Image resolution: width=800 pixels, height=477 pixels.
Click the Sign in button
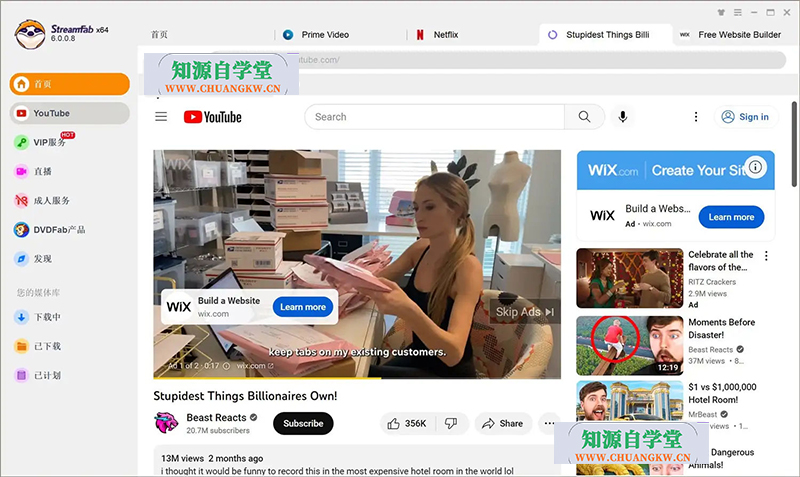tap(745, 117)
